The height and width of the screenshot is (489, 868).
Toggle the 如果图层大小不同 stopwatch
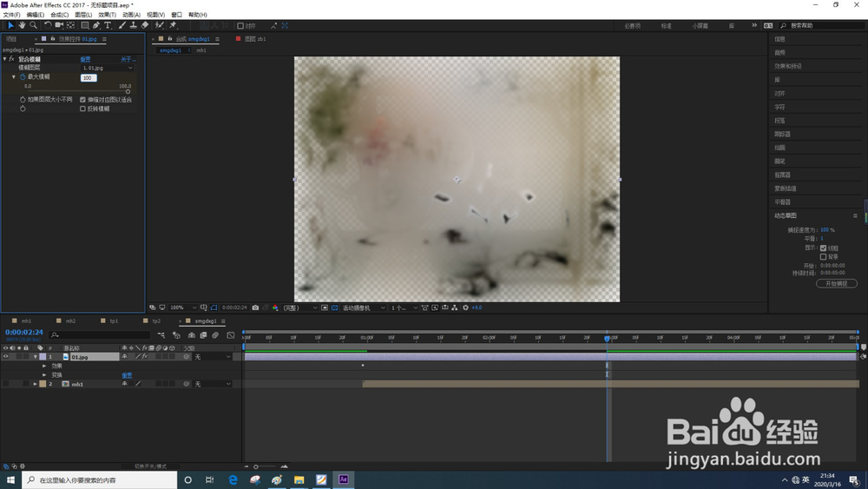coord(23,100)
